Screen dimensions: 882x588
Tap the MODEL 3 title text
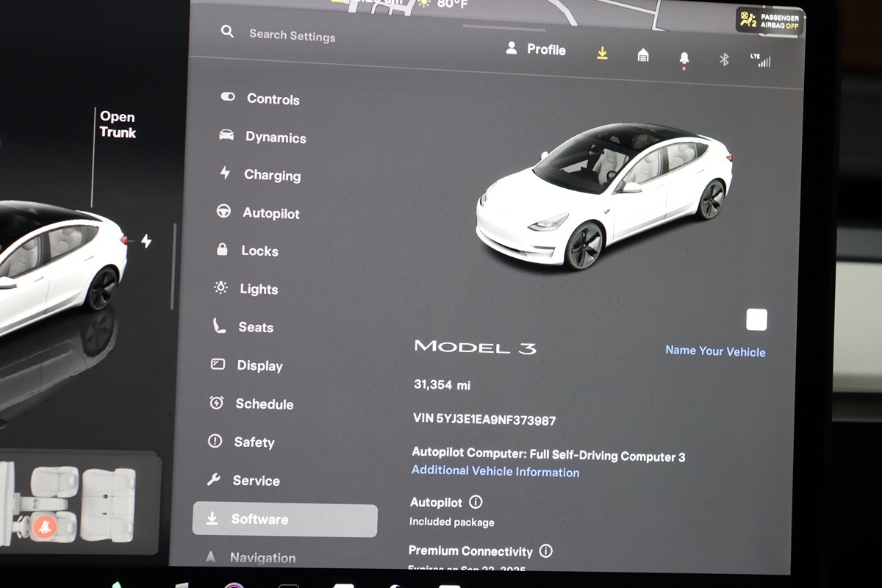[x=475, y=347]
